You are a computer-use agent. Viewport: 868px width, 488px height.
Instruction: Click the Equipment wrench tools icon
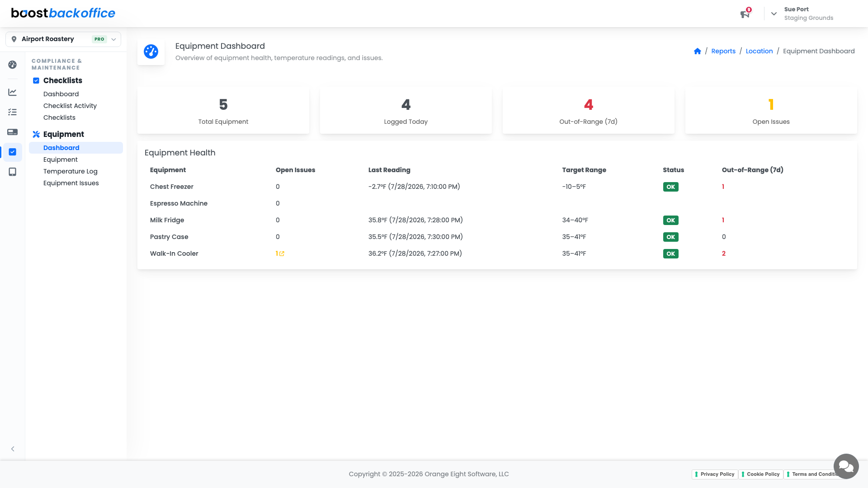36,134
